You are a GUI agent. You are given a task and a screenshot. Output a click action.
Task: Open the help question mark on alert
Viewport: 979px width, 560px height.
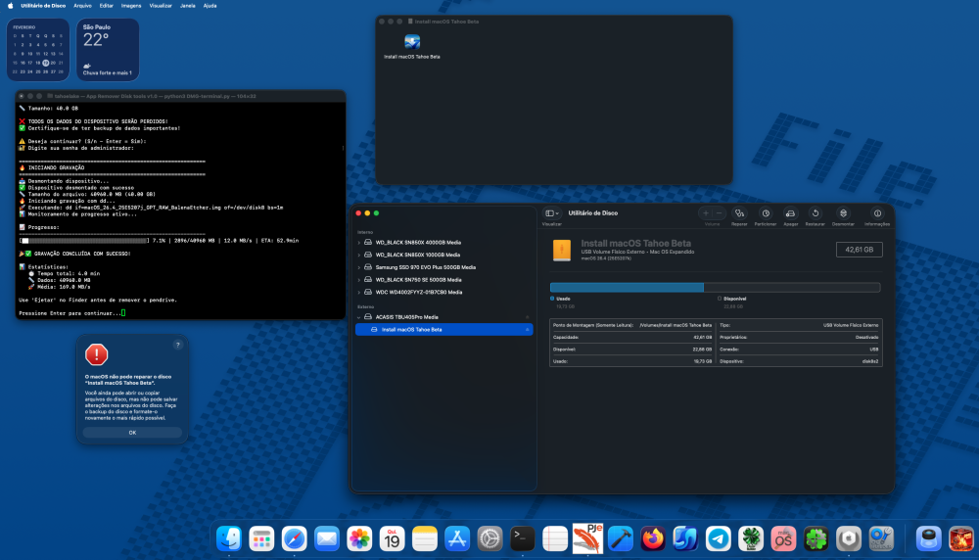click(178, 345)
